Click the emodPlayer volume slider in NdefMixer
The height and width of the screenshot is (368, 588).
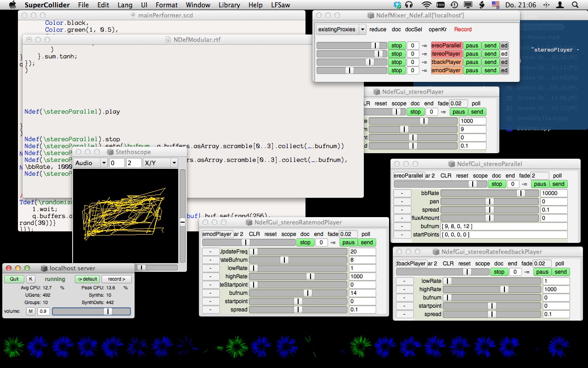tap(352, 70)
